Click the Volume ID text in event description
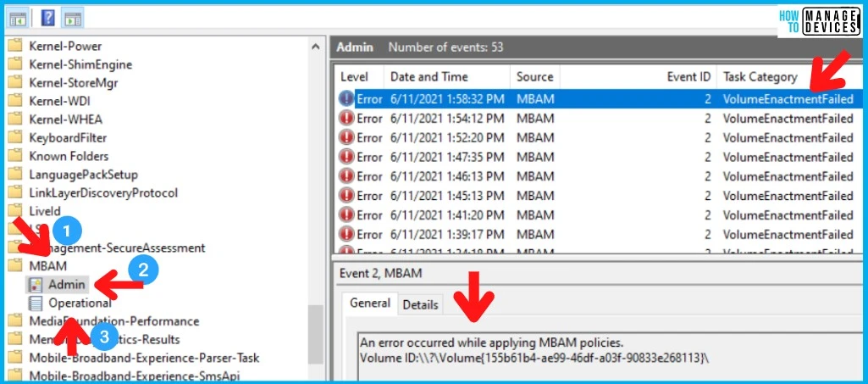Image resolution: width=868 pixels, height=384 pixels. pos(534,358)
